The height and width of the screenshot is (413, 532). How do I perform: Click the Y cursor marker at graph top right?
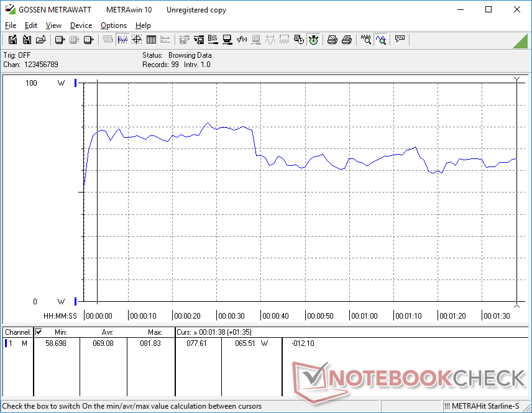516,79
